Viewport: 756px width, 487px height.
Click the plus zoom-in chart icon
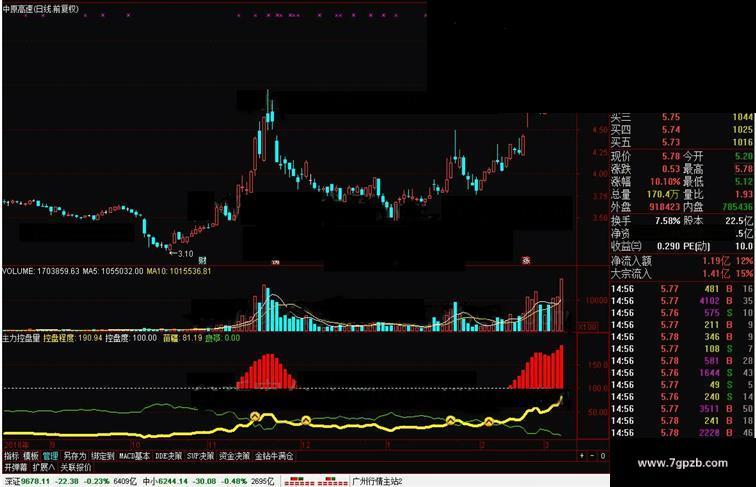point(582,456)
